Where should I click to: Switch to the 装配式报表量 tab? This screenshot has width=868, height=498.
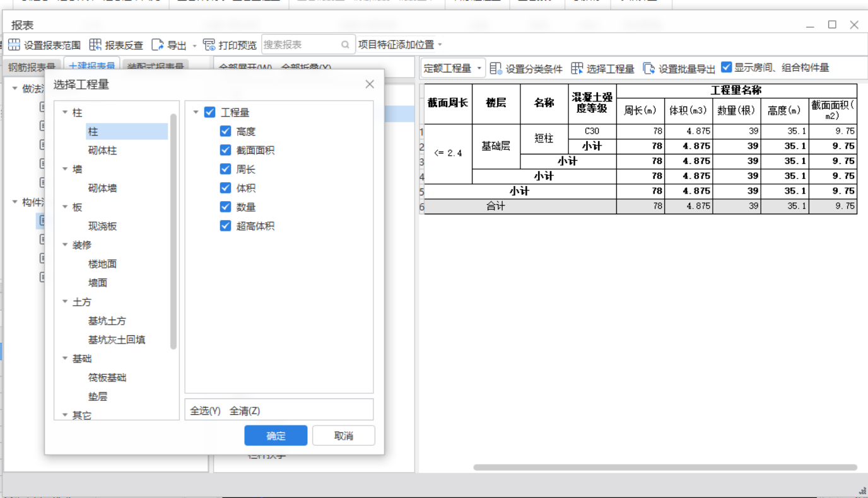pyautogui.click(x=155, y=67)
